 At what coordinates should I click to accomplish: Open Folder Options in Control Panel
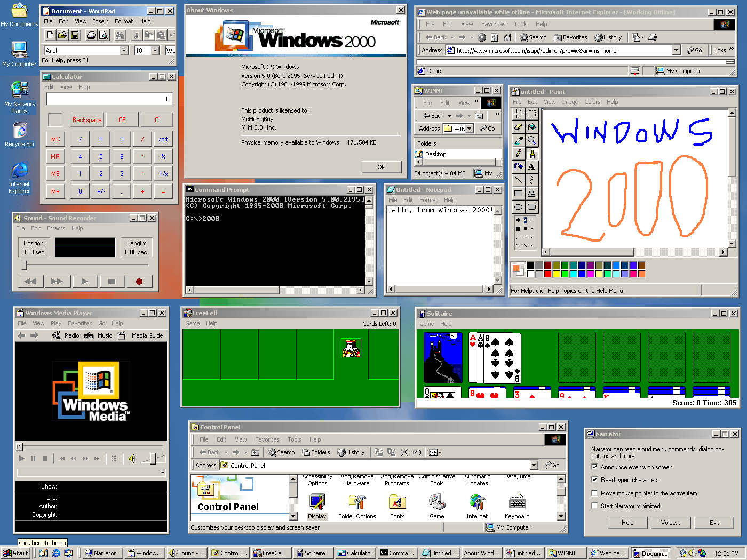[x=357, y=507]
